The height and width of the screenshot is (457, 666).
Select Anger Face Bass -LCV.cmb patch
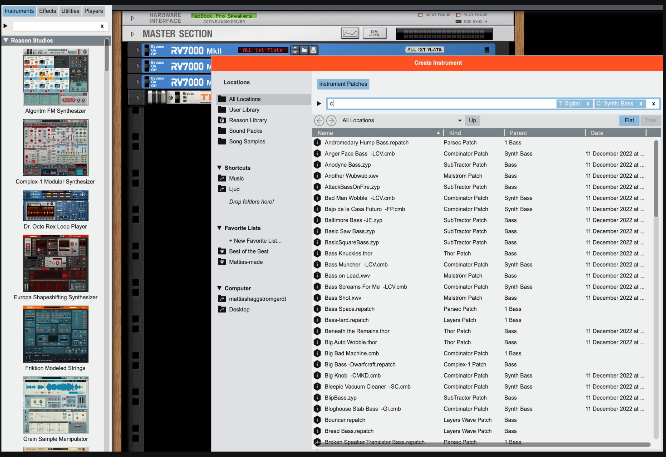point(360,154)
